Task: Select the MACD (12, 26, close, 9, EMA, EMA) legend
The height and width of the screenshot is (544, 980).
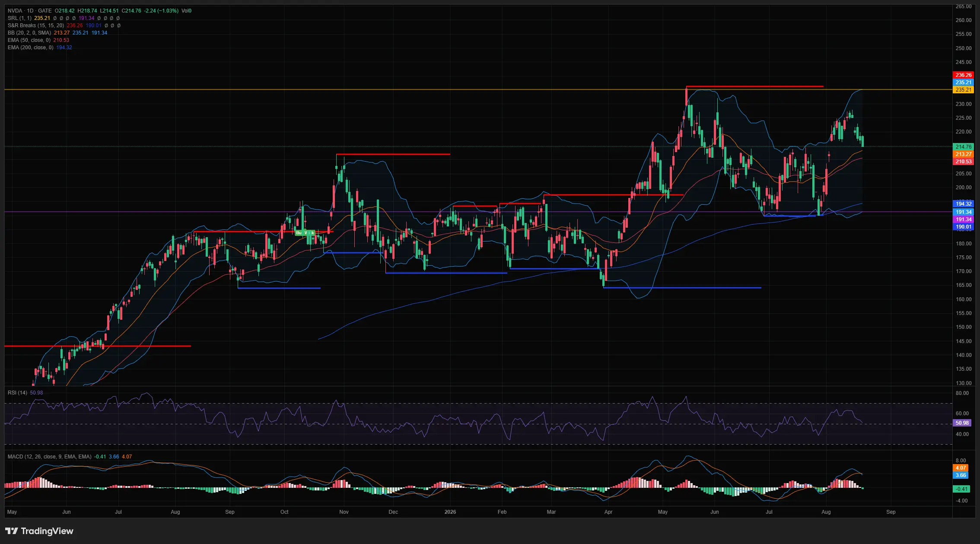Action: (50, 457)
